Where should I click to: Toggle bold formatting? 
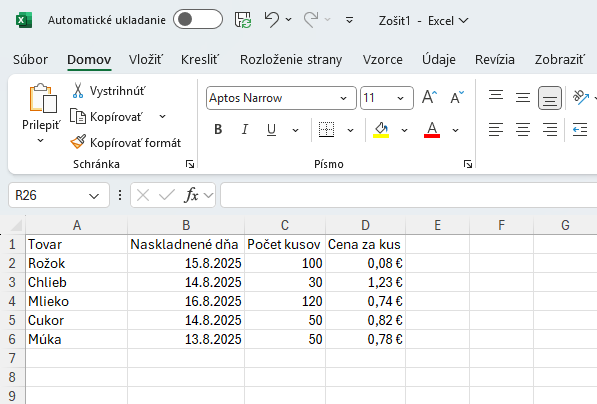point(218,130)
